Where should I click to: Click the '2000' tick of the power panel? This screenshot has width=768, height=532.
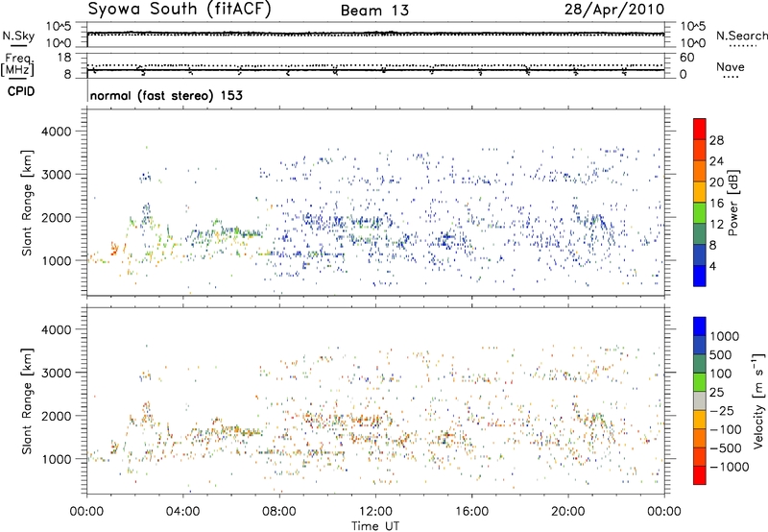pos(56,217)
